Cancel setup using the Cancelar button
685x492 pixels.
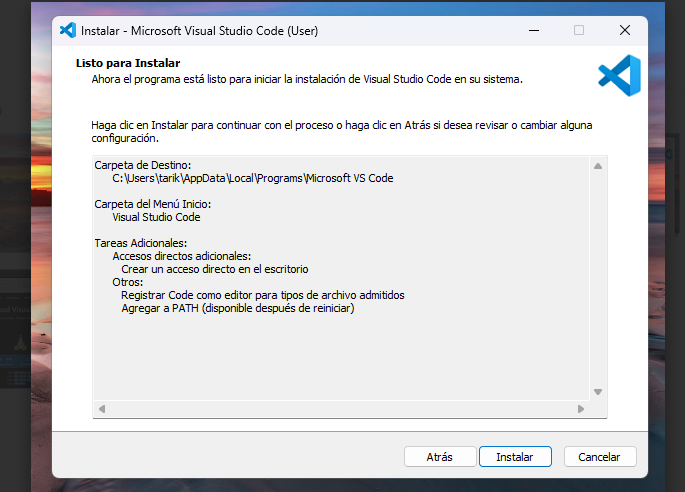pyautogui.click(x=600, y=456)
